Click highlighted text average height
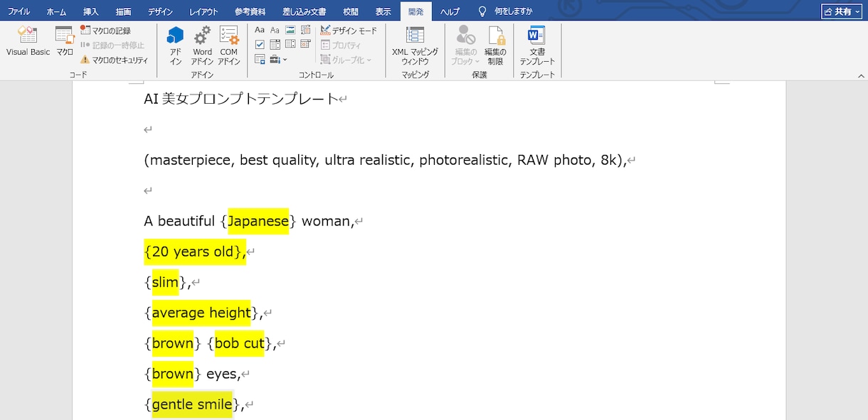The image size is (868, 420). 201,313
